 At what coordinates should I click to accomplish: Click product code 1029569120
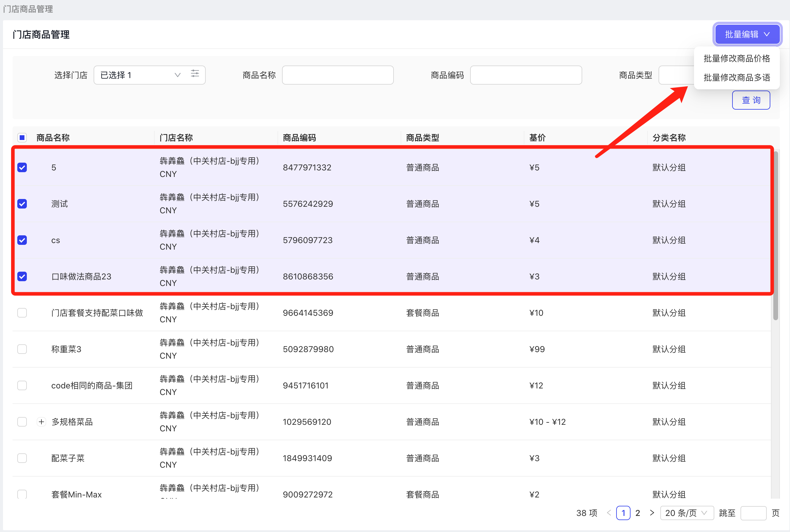click(x=307, y=422)
